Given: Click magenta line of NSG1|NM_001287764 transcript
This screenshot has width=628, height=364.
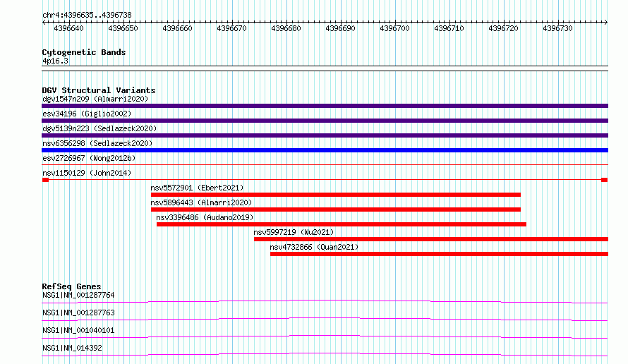Looking at the screenshot, I should click(x=325, y=301).
